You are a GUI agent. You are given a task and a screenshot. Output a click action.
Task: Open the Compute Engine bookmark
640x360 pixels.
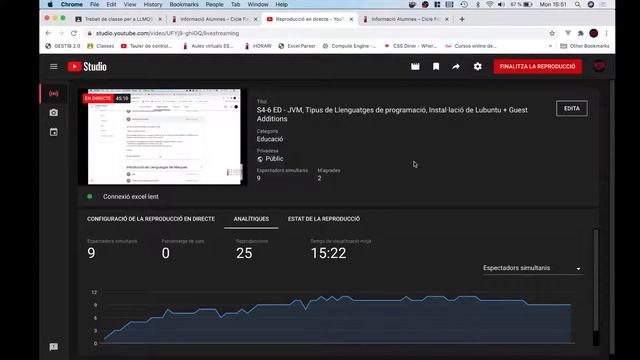[349, 46]
